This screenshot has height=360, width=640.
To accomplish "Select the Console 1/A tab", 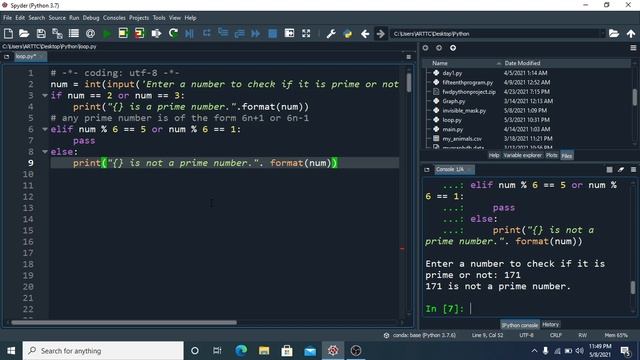I will tap(453, 169).
